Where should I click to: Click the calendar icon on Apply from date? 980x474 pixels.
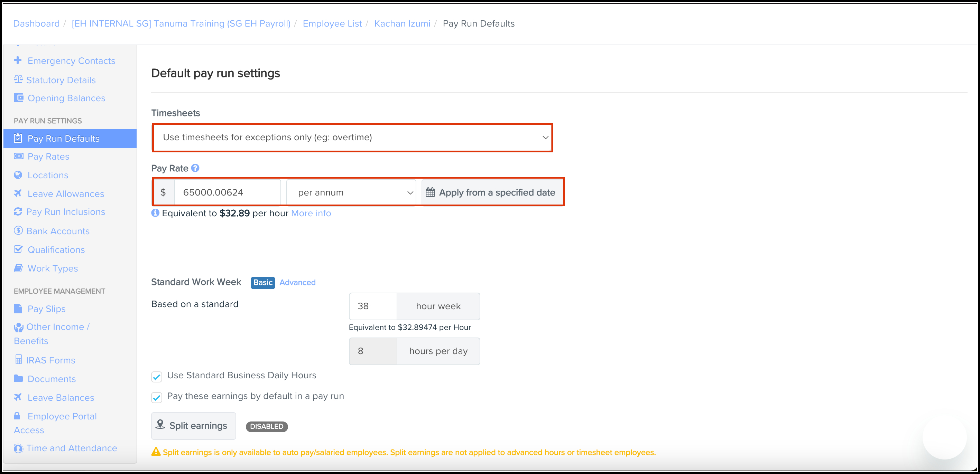[430, 192]
